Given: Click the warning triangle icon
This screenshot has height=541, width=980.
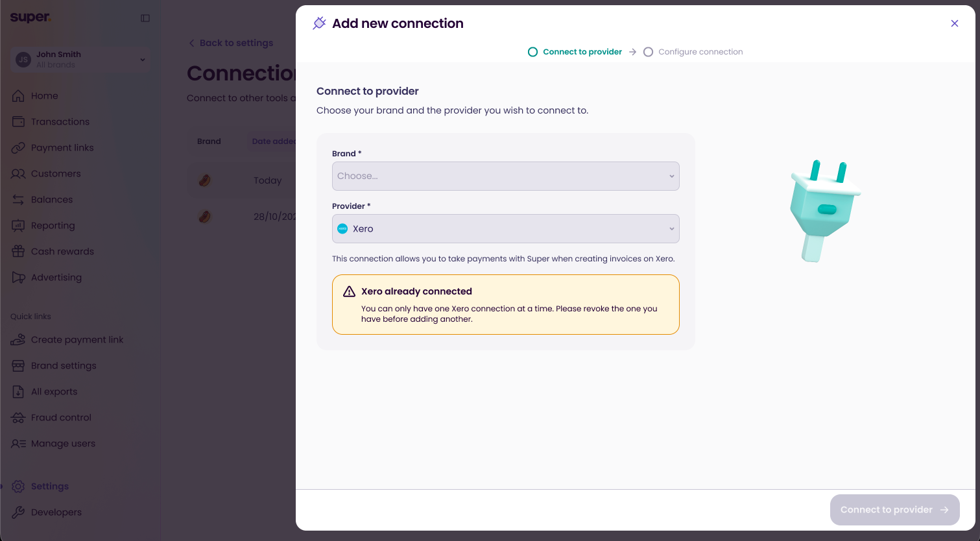Looking at the screenshot, I should pyautogui.click(x=350, y=291).
